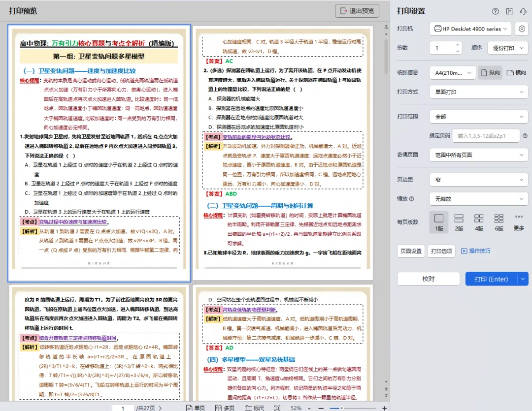Zoom in with the plus icon

pos(384,408)
